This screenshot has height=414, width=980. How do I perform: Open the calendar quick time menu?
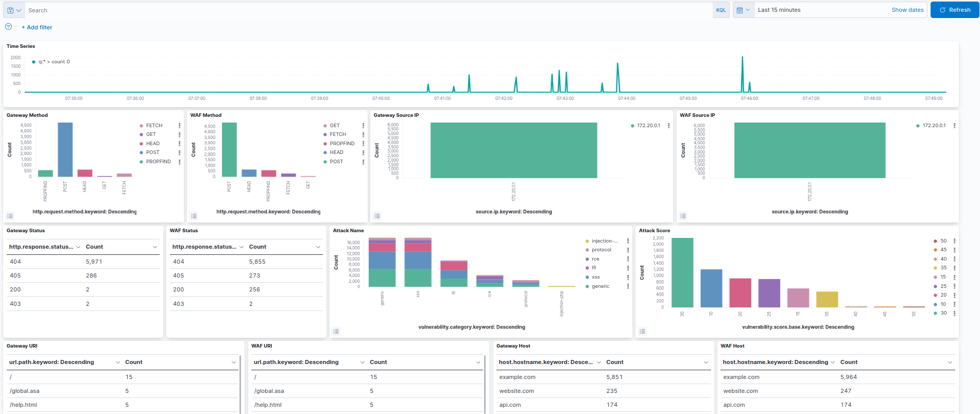tap(743, 10)
